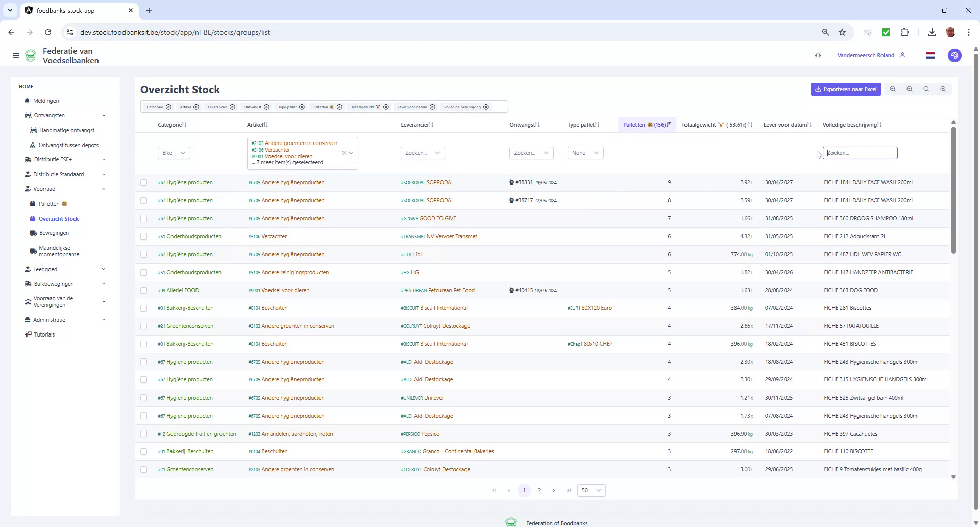The height and width of the screenshot is (527, 980).
Task: Select the Meldingen sidebar icon
Action: tap(28, 101)
